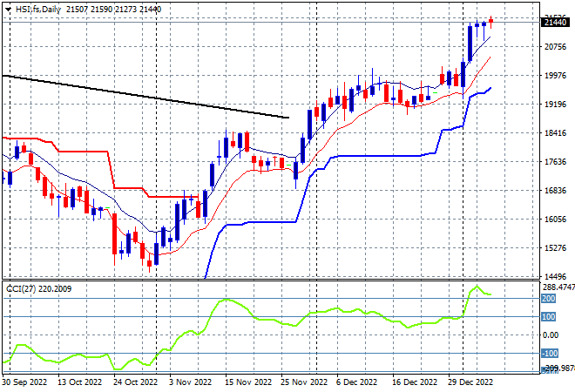Viewport: 575px width, 392px height.
Task: Click the -100 level marker in CCI panel
Action: [x=550, y=353]
